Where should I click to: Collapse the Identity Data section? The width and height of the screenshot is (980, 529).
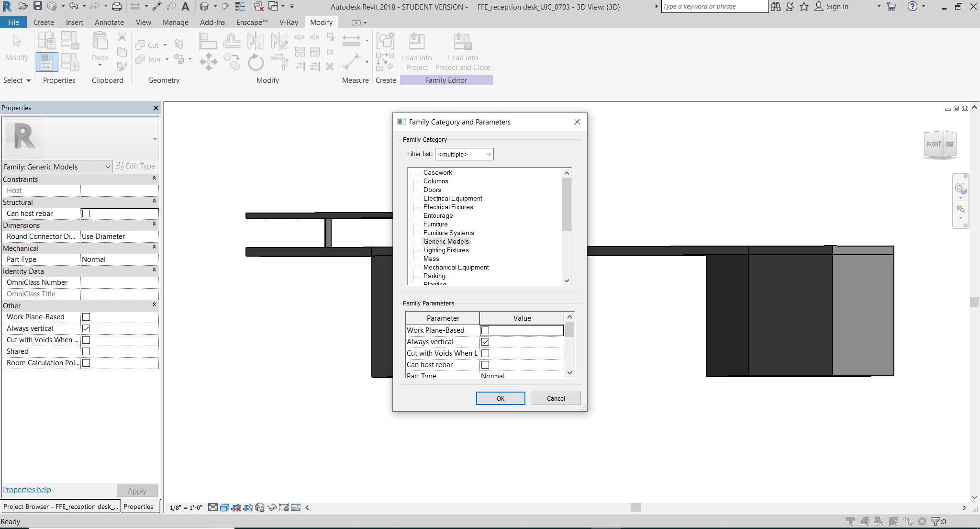click(154, 271)
